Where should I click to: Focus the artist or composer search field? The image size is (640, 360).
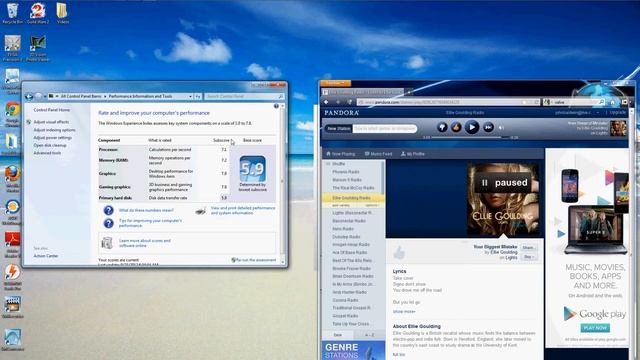point(384,128)
